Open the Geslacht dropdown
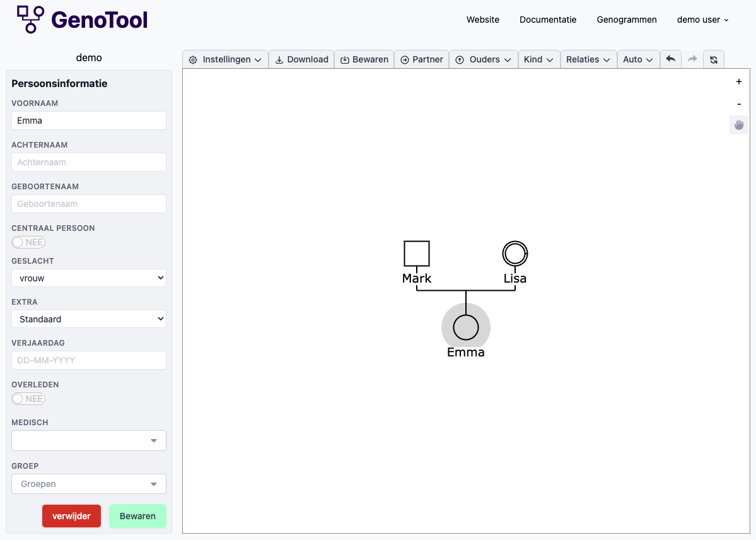The width and height of the screenshot is (756, 540). (89, 278)
